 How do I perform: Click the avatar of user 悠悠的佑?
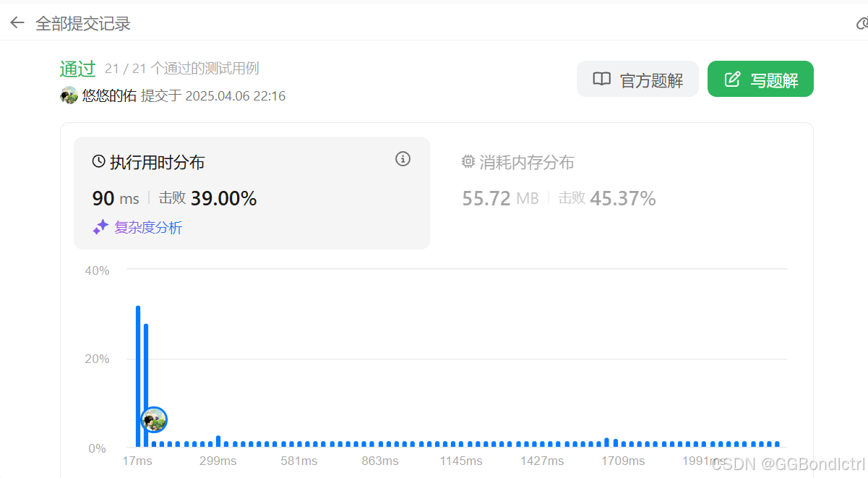(68, 95)
